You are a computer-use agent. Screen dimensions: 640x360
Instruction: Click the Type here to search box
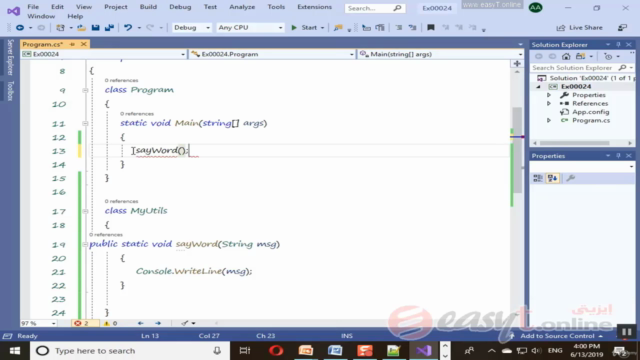tap(129, 351)
